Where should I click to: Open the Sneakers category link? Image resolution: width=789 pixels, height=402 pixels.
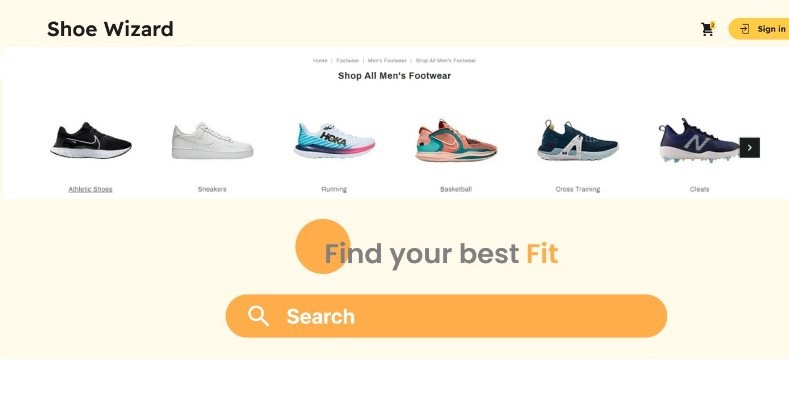212,189
